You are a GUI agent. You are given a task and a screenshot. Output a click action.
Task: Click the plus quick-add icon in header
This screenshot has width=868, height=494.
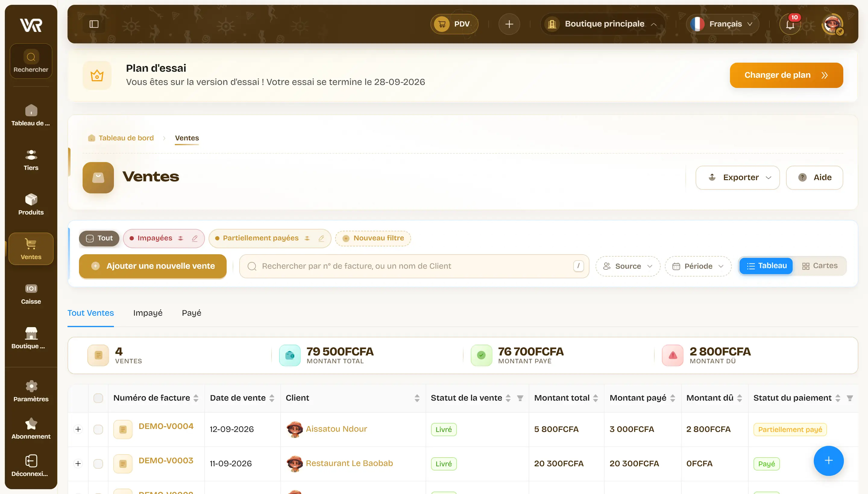click(509, 24)
